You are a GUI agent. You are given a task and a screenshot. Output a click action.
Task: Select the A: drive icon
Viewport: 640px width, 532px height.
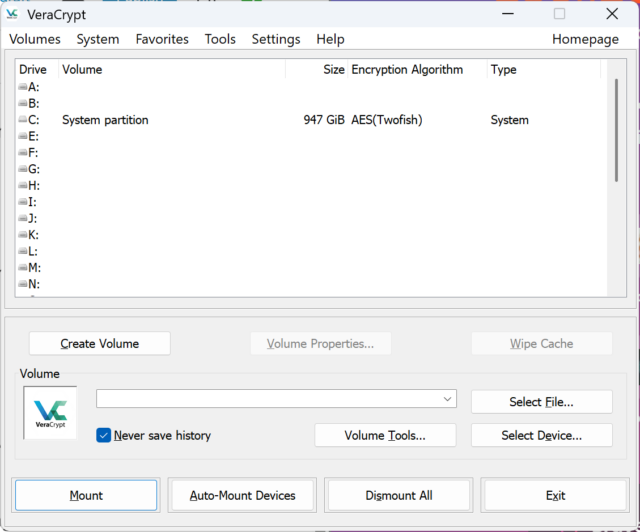point(23,87)
